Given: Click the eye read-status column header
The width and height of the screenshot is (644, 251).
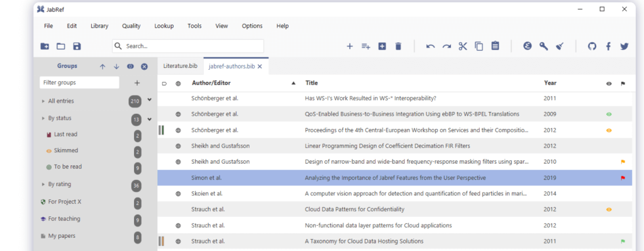Looking at the screenshot, I should click(609, 84).
